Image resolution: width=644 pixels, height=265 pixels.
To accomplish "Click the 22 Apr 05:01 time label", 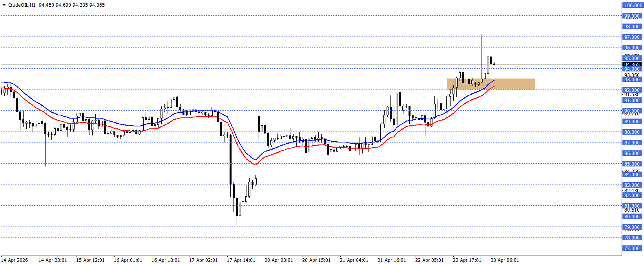I will 429,260.
